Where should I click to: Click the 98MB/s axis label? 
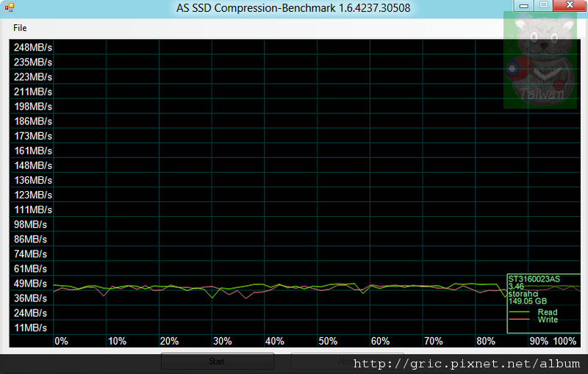[x=30, y=225]
